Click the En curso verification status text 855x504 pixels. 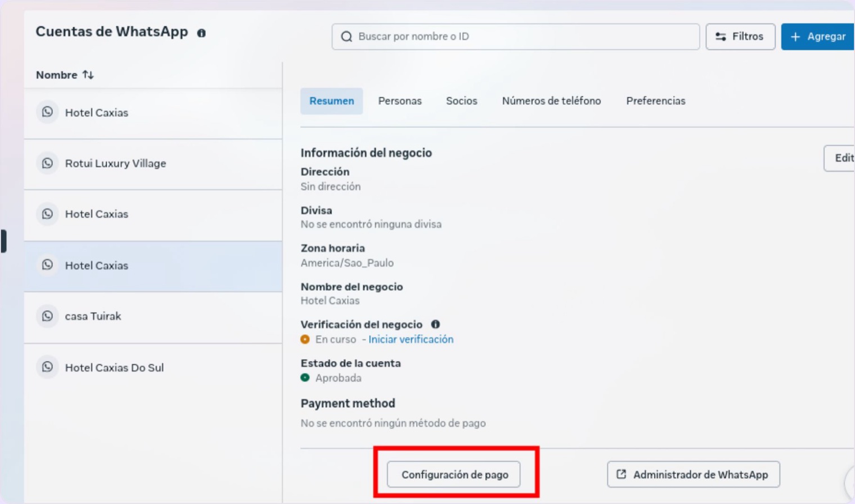coord(336,340)
